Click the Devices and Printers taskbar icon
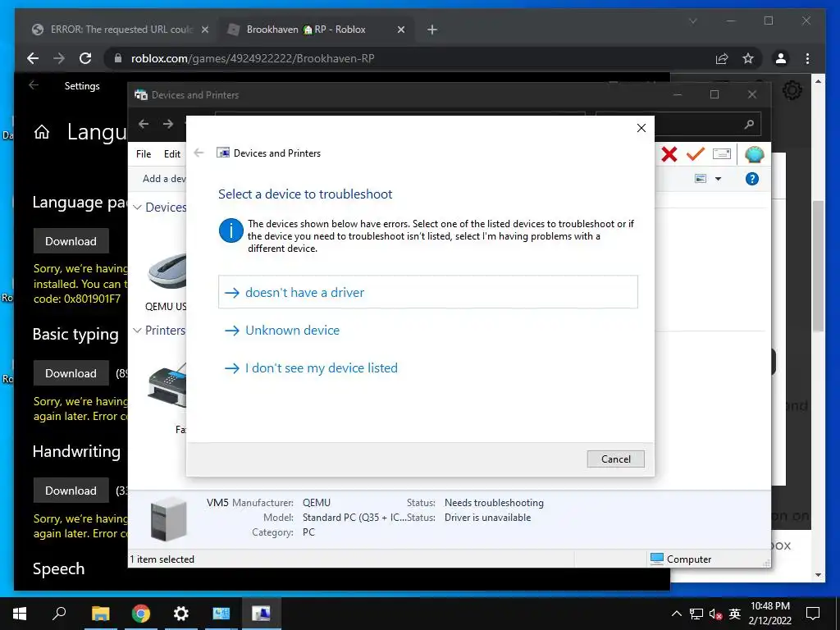 pyautogui.click(x=262, y=614)
